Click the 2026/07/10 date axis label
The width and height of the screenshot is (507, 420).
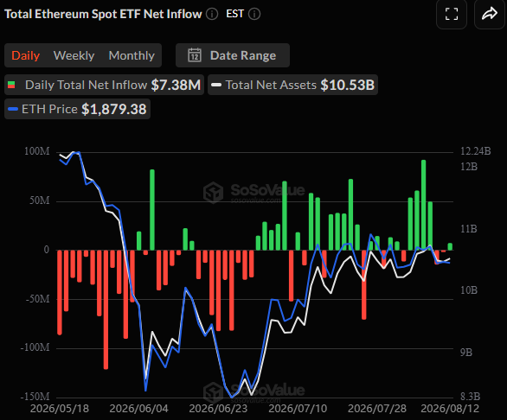pyautogui.click(x=298, y=409)
